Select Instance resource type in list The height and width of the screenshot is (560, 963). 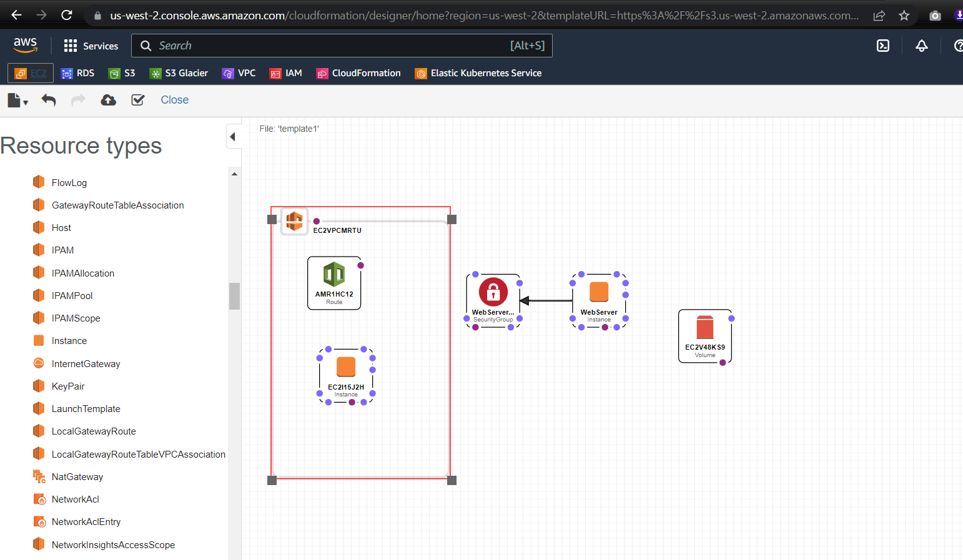(69, 341)
